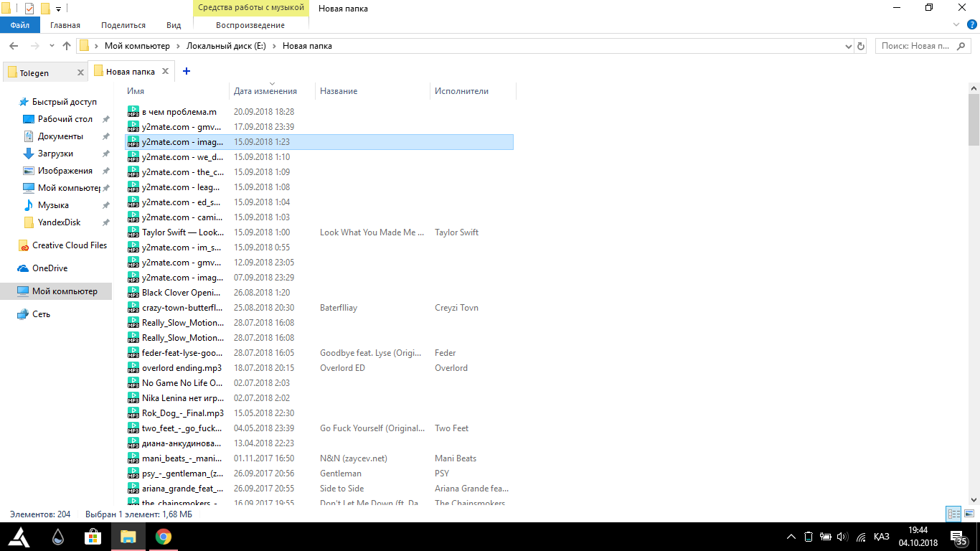Open Creative Cloud Files in sidebar
Viewport: 980px width, 551px height.
coord(69,245)
